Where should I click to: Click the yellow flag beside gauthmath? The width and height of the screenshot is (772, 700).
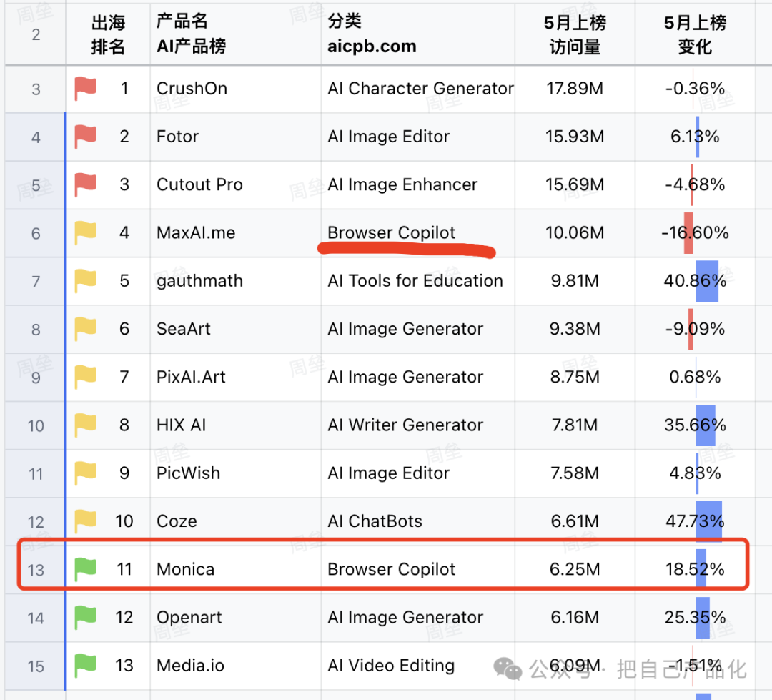[86, 281]
